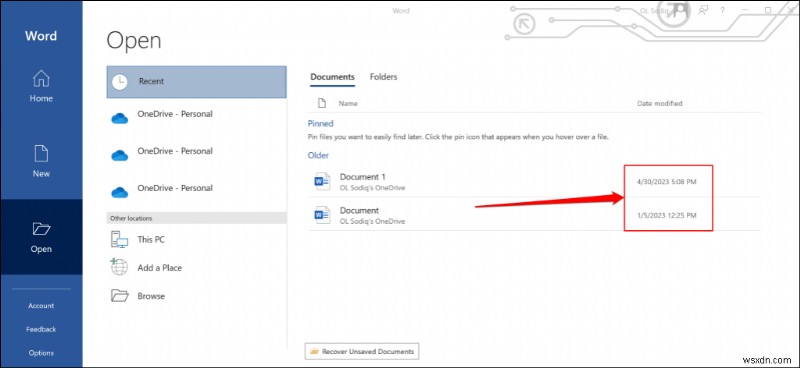Click the Older group heading
Screen dimensions: 800x368
pos(318,155)
